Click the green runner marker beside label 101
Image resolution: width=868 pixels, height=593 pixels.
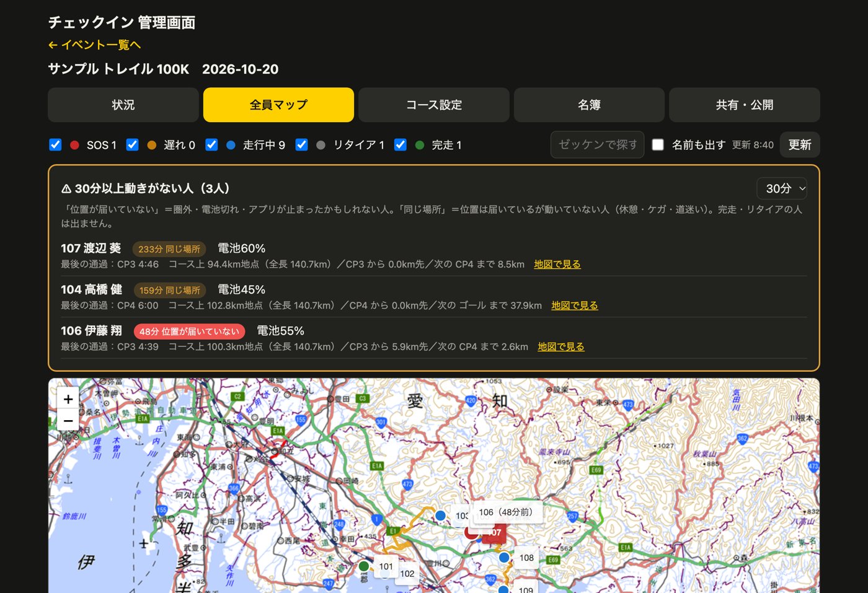pyautogui.click(x=364, y=566)
